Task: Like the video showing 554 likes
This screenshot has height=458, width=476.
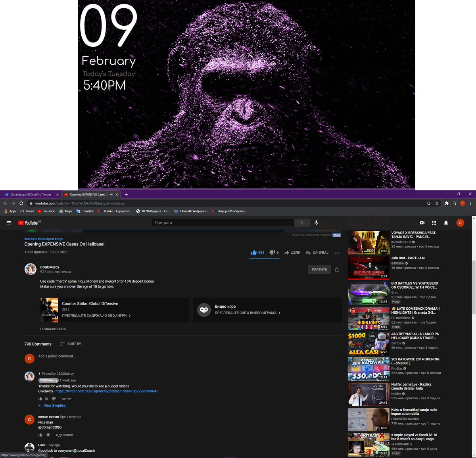Action: pos(257,253)
